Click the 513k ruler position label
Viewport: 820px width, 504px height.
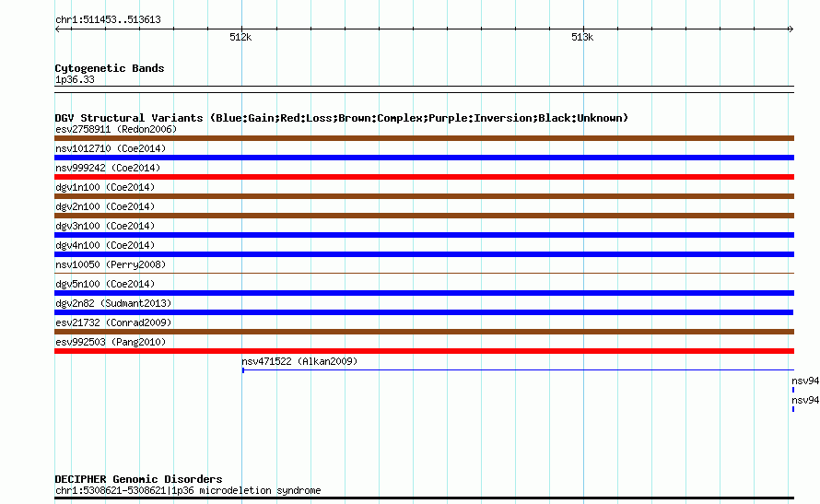(x=582, y=37)
